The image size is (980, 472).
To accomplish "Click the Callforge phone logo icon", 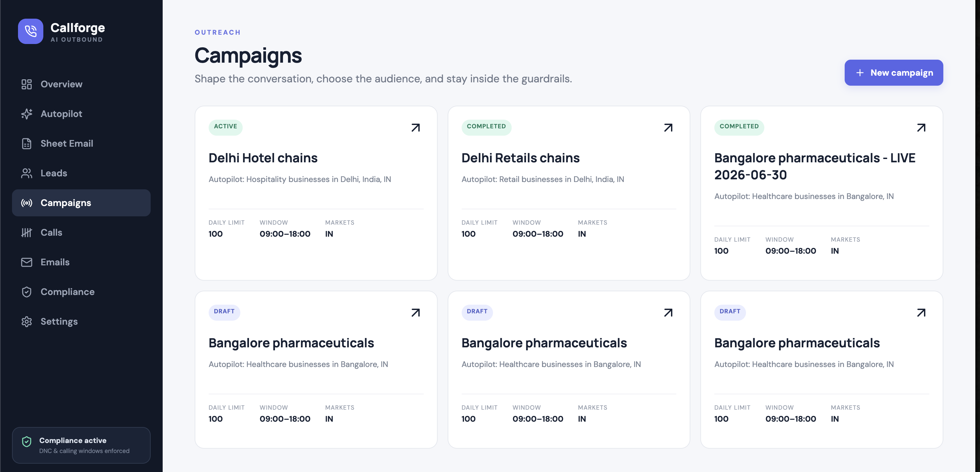I will click(30, 31).
